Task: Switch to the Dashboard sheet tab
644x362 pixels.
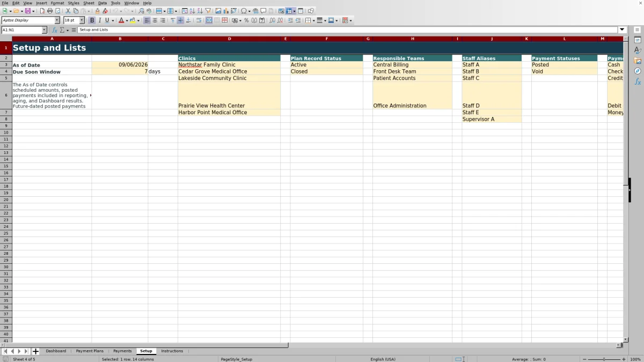Action: [x=56, y=351]
